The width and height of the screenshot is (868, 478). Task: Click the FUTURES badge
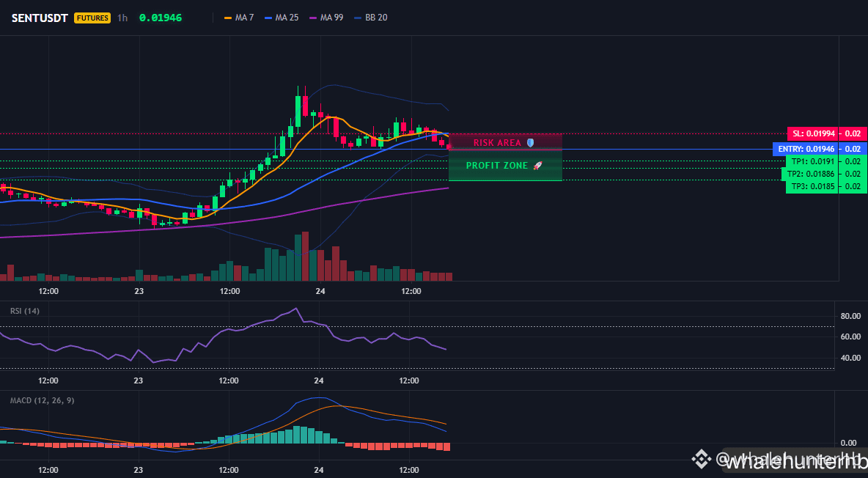pos(92,18)
